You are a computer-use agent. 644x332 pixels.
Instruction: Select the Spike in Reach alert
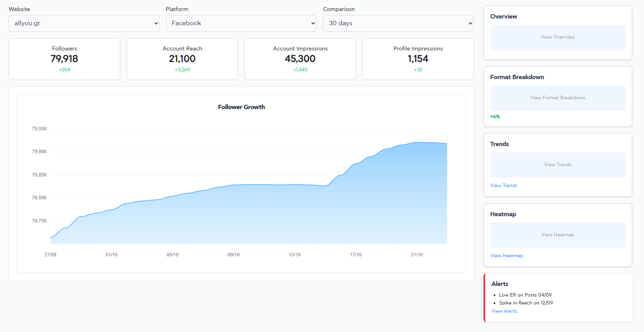526,303
